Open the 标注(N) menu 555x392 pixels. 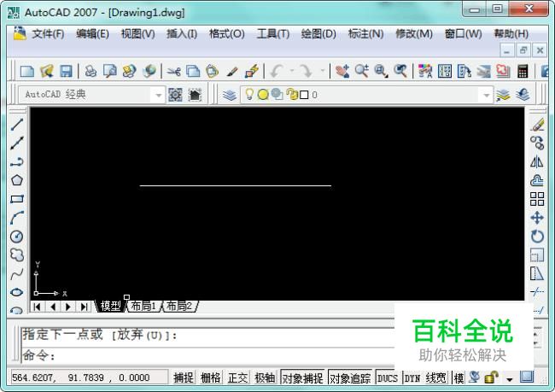point(365,34)
